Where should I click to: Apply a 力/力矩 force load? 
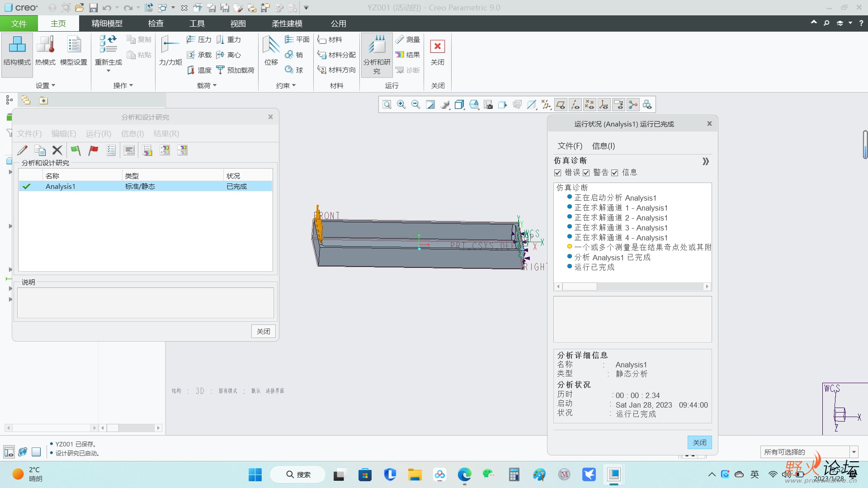pyautogui.click(x=170, y=51)
